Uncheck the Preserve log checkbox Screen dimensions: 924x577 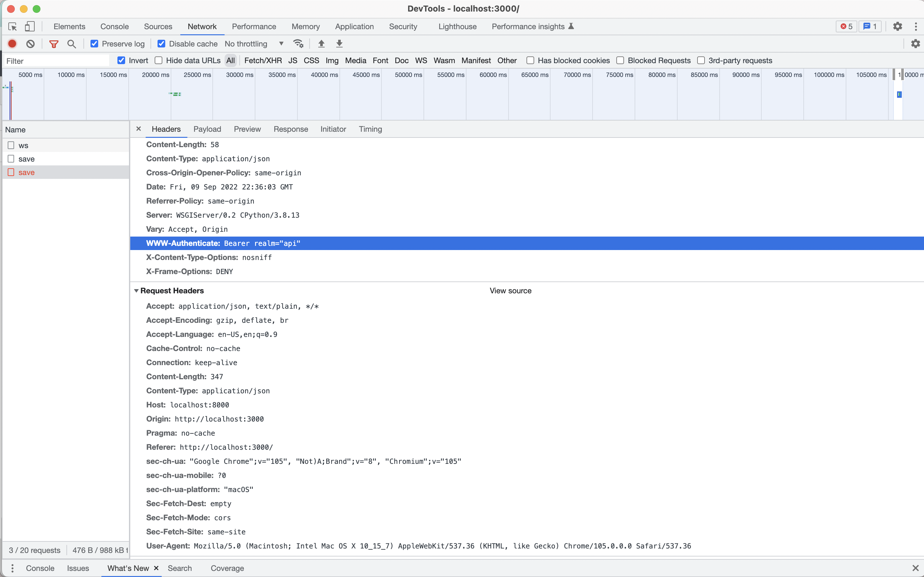point(94,44)
